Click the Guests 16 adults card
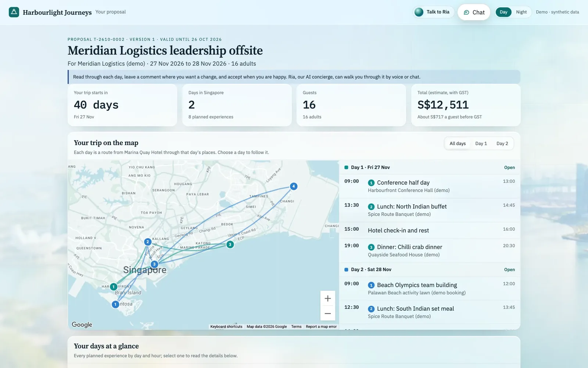The image size is (588, 368). (x=351, y=105)
